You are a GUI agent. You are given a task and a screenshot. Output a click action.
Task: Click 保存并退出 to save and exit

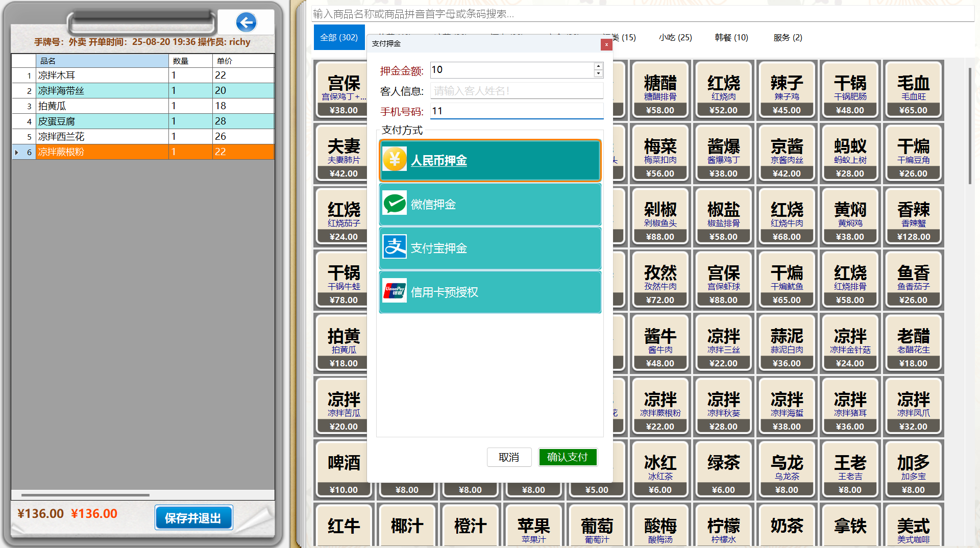click(193, 518)
